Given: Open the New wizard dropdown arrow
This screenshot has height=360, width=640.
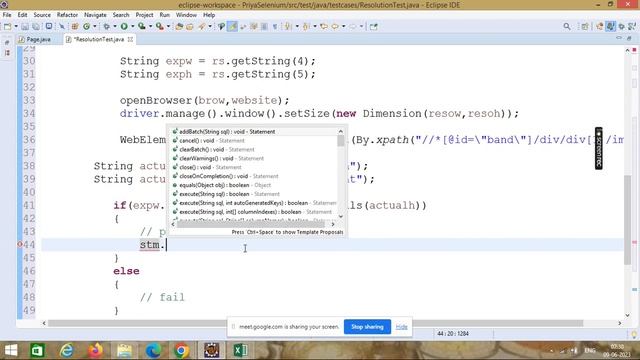Looking at the screenshot, I should coord(16,27).
